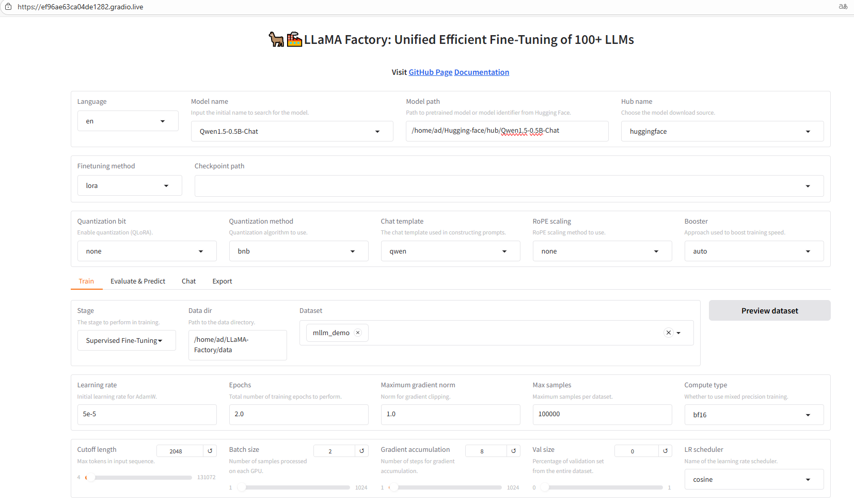Click the site lock icon in address bar
The height and width of the screenshot is (504, 854).
[x=8, y=7]
